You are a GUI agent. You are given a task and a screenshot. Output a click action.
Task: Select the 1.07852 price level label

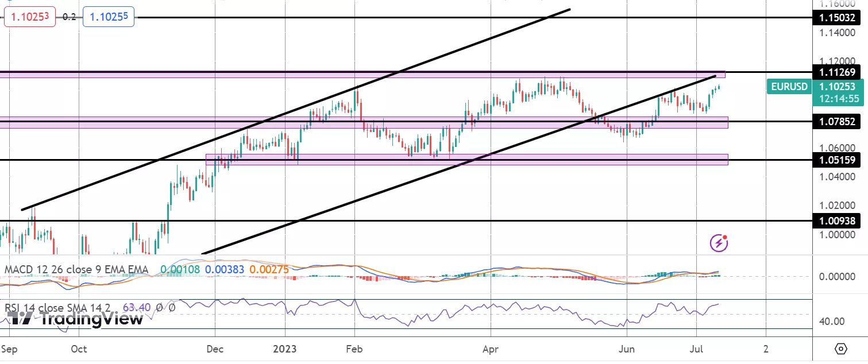pyautogui.click(x=836, y=122)
